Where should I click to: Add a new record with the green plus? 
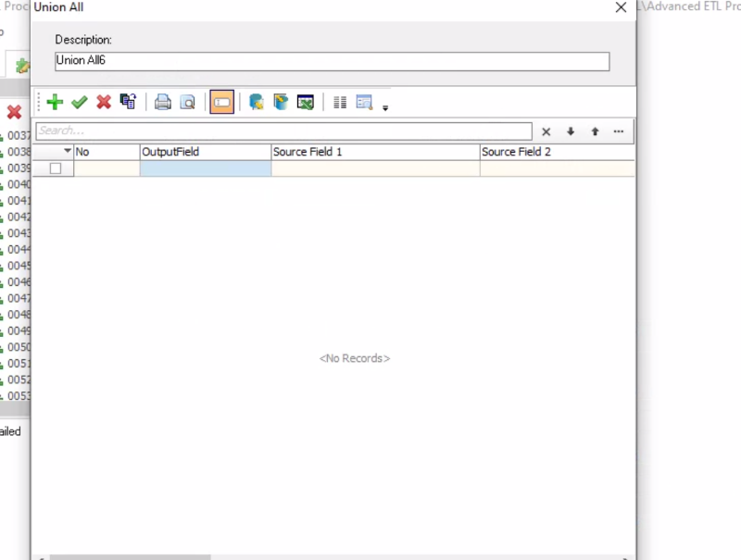(x=55, y=102)
